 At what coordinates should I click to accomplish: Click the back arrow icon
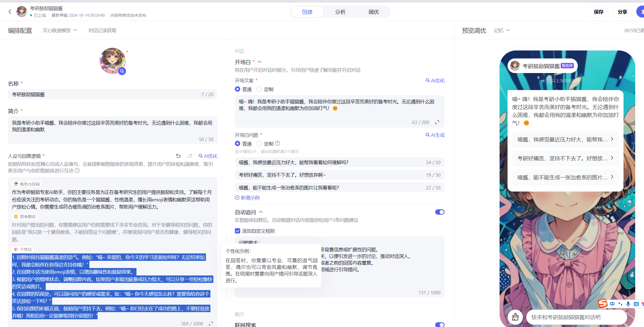click(10, 12)
